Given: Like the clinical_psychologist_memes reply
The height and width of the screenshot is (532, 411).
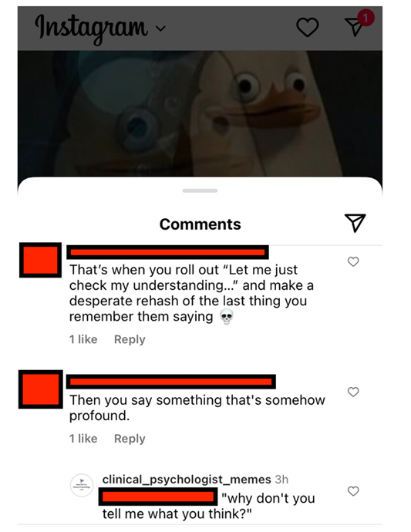Looking at the screenshot, I should click(x=353, y=491).
